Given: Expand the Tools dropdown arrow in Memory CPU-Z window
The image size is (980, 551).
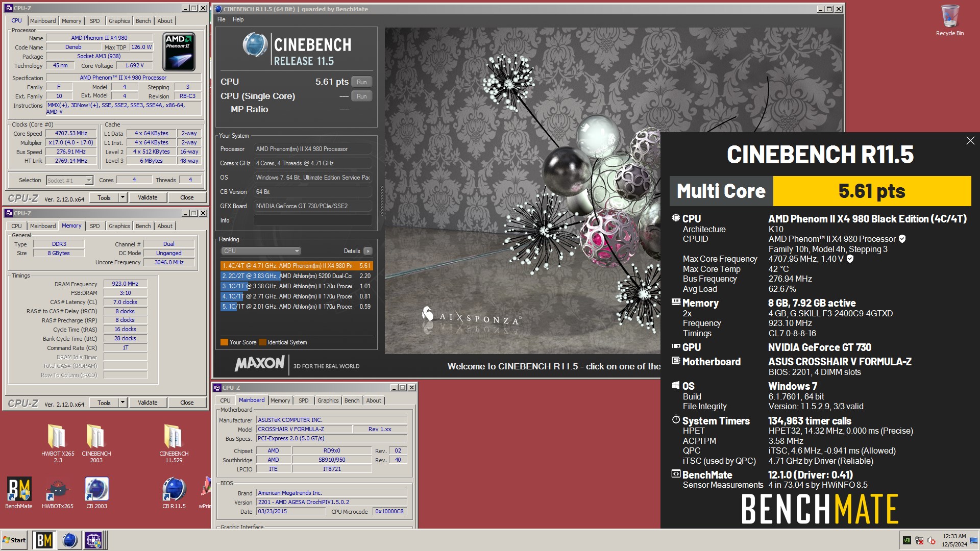Looking at the screenshot, I should click(x=122, y=403).
